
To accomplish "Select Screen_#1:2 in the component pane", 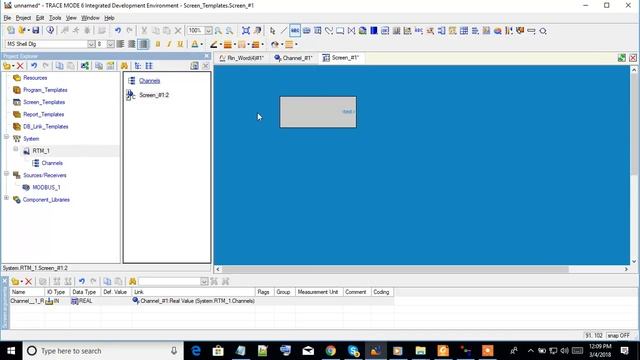I will (x=154, y=95).
